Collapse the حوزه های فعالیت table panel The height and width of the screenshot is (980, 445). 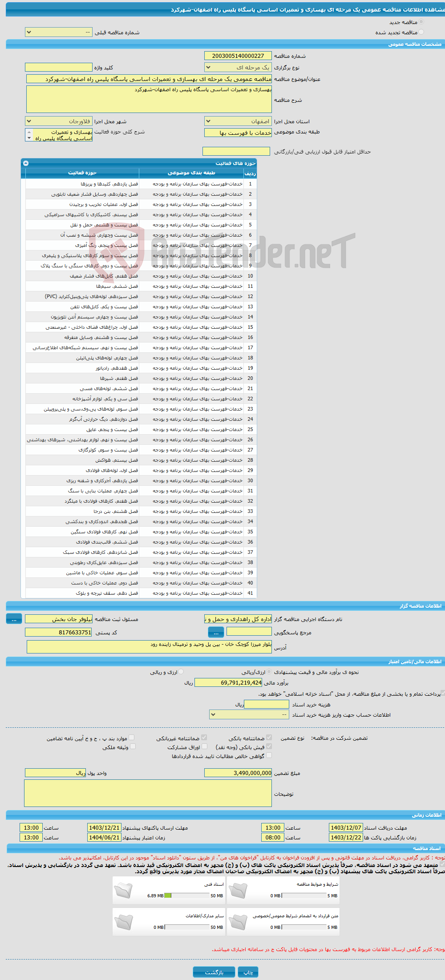[26, 163]
